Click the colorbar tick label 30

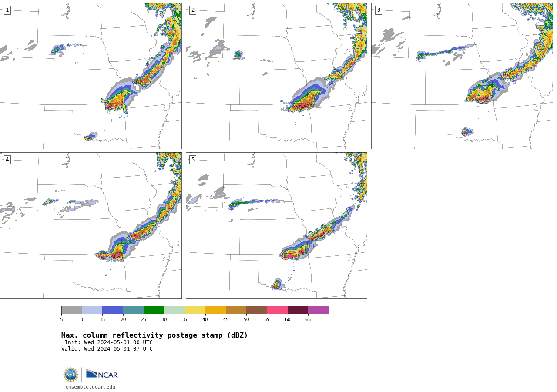[164, 320]
